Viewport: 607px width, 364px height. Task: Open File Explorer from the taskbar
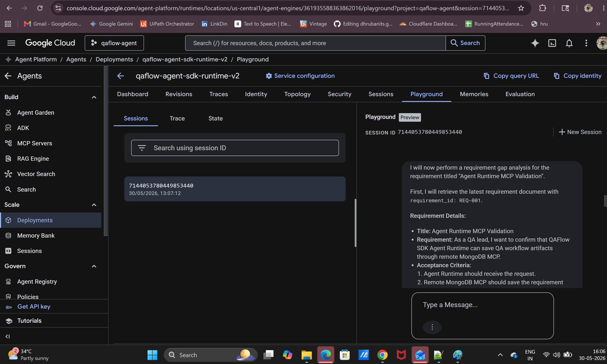coord(306,355)
